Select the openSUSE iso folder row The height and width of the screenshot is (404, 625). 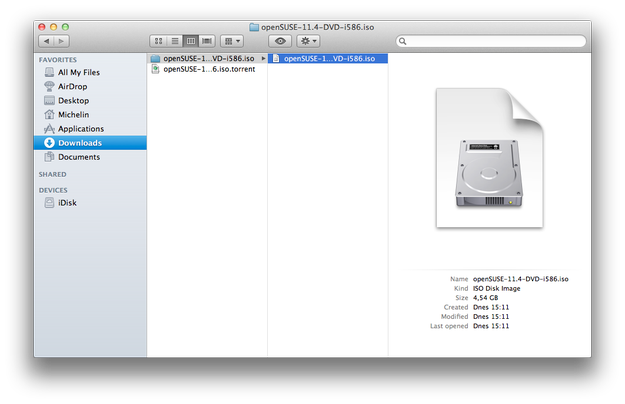[207, 59]
